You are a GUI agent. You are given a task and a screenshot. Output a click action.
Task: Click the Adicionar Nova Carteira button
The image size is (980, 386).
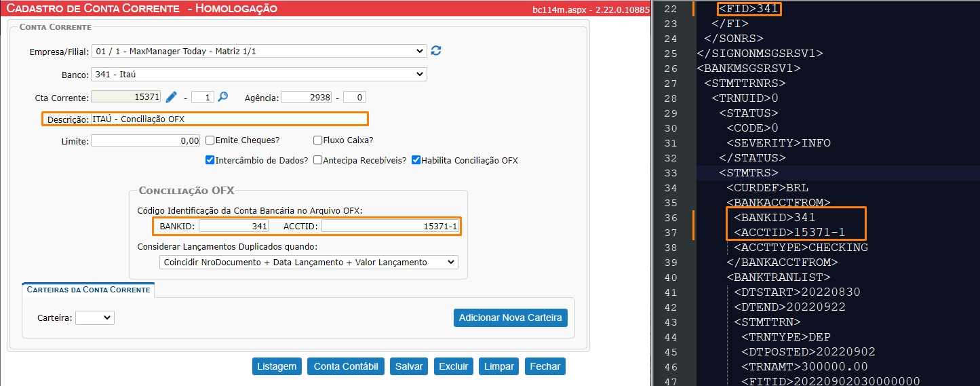[510, 317]
